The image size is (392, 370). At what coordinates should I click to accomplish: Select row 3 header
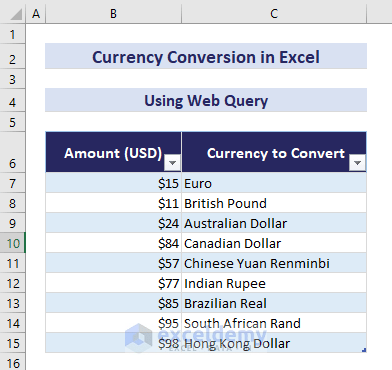click(x=13, y=79)
